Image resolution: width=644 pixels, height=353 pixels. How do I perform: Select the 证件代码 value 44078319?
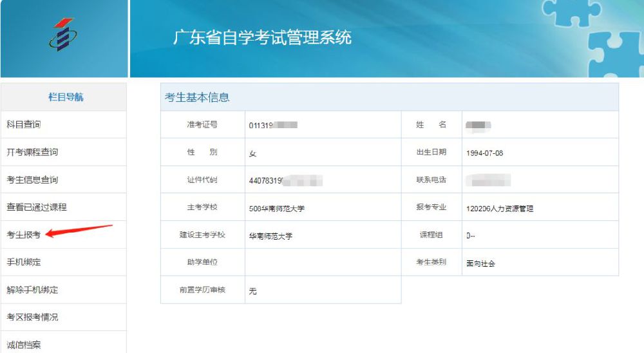click(265, 181)
